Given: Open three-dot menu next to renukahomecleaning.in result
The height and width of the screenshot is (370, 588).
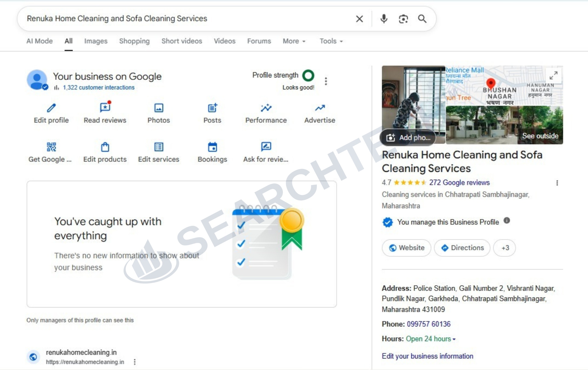Looking at the screenshot, I should [135, 362].
